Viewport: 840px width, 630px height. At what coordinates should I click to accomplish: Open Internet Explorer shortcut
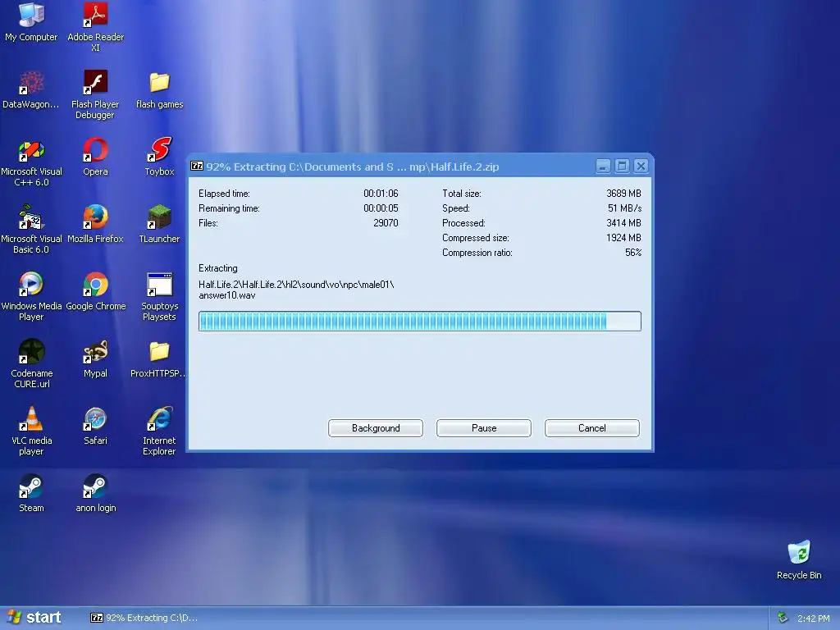click(160, 431)
